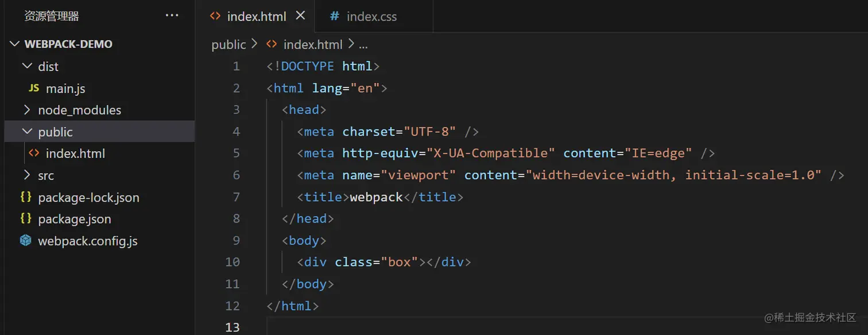The height and width of the screenshot is (335, 868).
Task: Expand the src folder chevron
Action: (27, 175)
